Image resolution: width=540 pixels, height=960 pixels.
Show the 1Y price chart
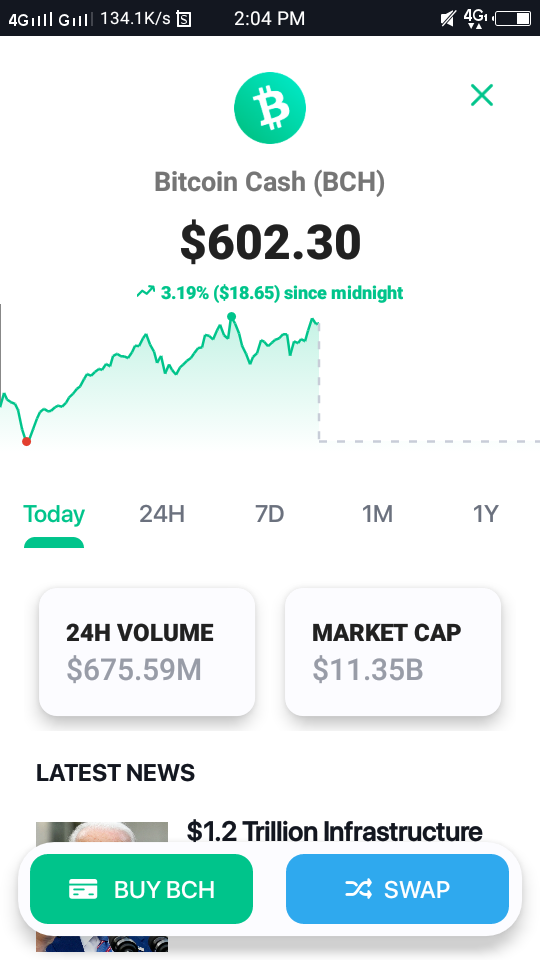[486, 514]
